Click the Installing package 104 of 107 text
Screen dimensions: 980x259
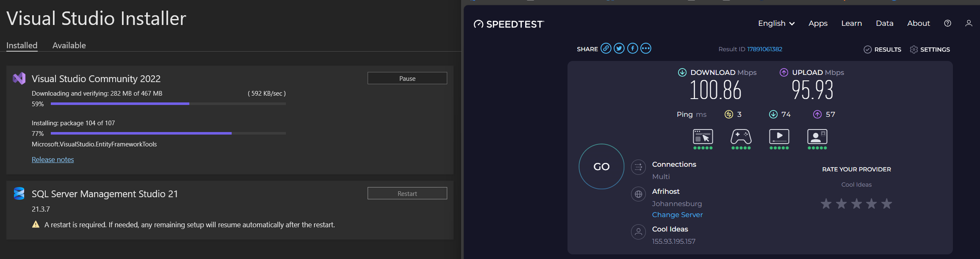coord(73,123)
